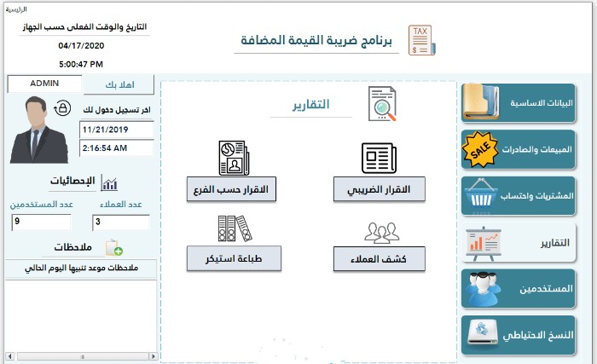Click the التقارير heading in center panel

[x=310, y=104]
